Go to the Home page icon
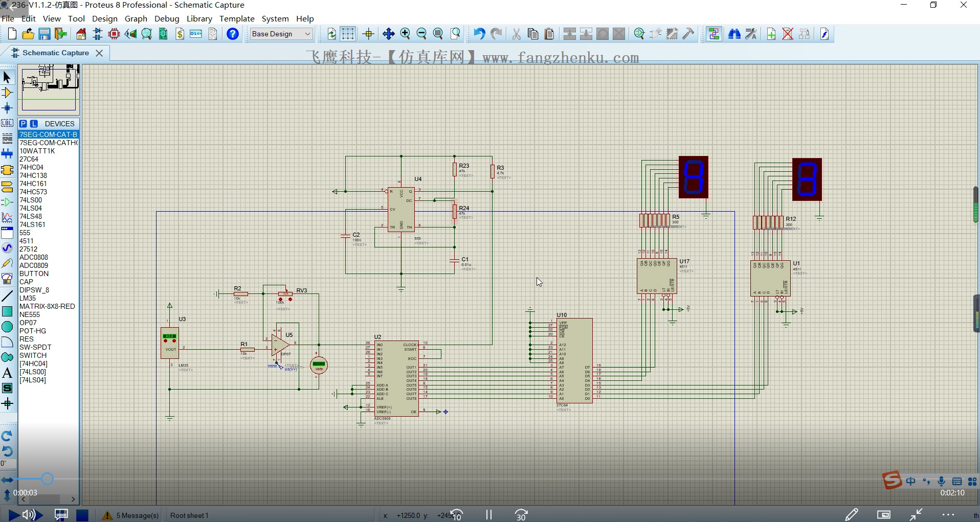 [x=81, y=34]
